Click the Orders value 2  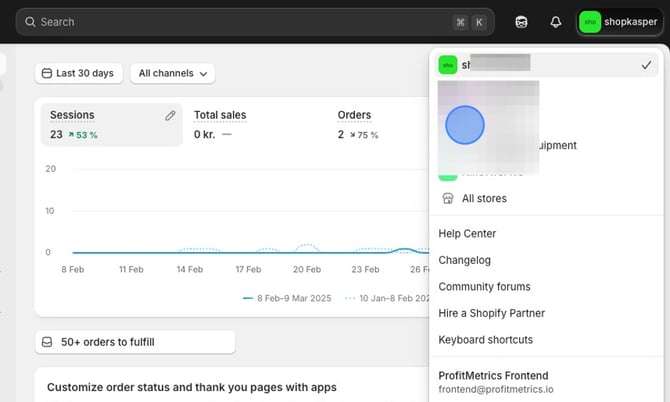tap(341, 135)
